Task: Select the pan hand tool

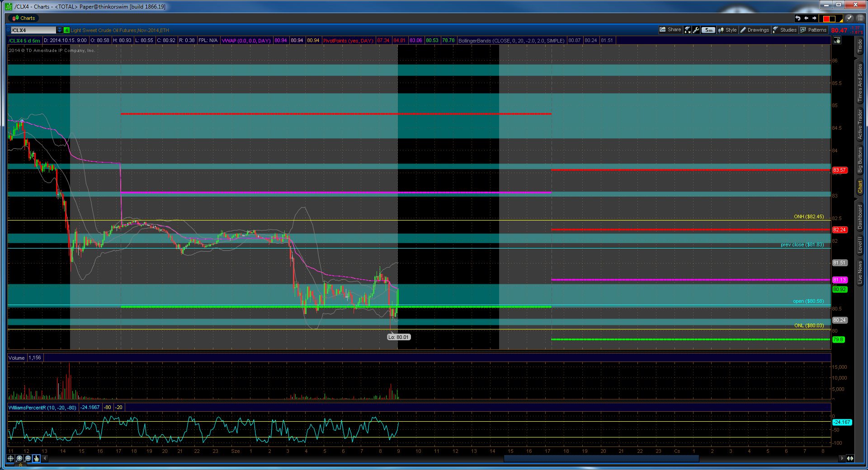Action: tap(37, 458)
